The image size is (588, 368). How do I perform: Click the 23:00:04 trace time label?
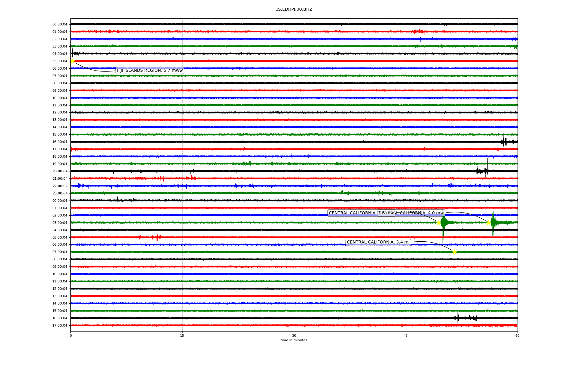(x=60, y=193)
